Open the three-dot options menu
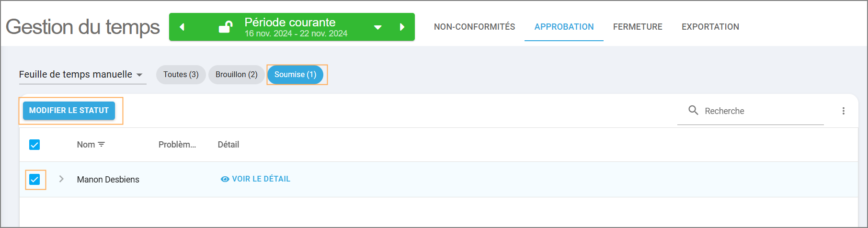 843,111
